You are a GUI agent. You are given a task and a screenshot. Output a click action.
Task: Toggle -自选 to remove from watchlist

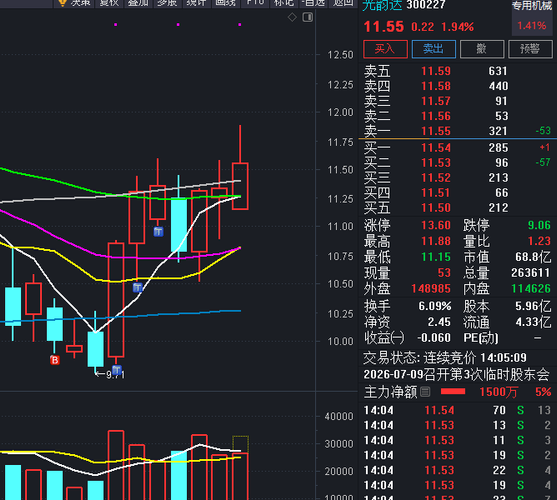point(313,3)
